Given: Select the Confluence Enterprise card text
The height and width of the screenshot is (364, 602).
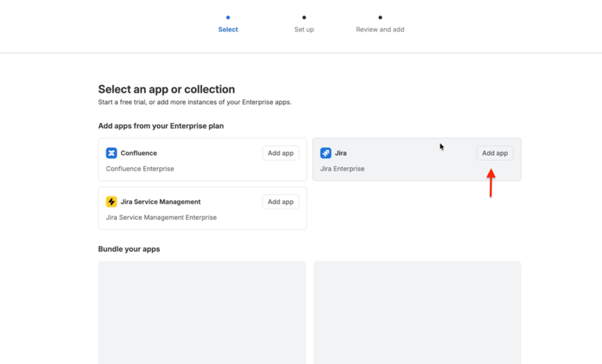Looking at the screenshot, I should pos(140,169).
